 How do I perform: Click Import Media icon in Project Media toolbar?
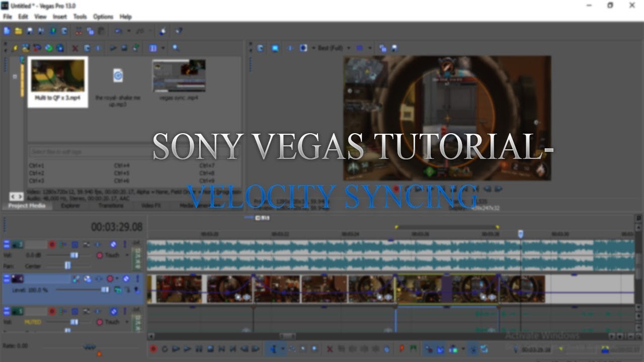25,48
